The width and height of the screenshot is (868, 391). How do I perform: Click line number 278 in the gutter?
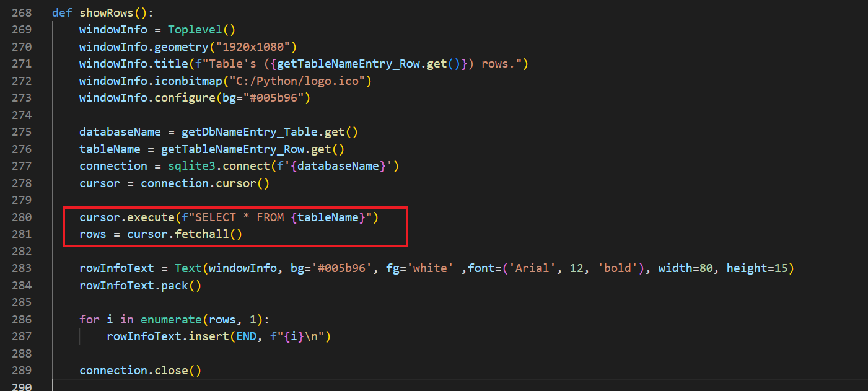(x=22, y=183)
